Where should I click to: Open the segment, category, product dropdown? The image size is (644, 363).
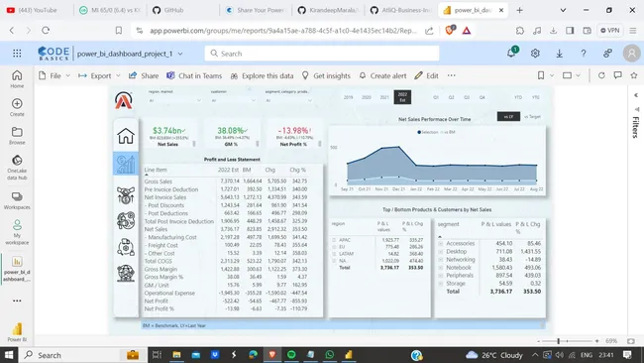click(x=288, y=100)
